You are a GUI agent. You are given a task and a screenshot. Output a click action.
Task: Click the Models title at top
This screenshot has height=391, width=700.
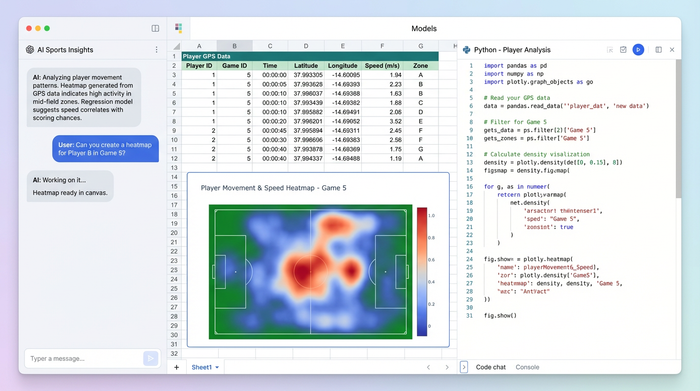coord(424,28)
